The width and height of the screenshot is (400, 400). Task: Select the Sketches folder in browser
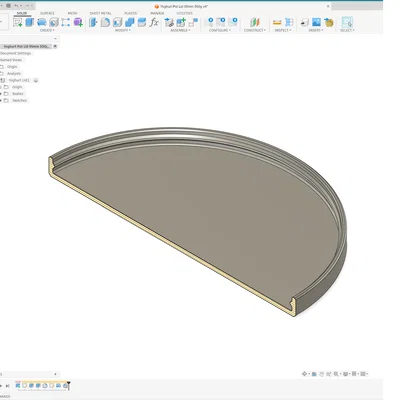(19, 100)
